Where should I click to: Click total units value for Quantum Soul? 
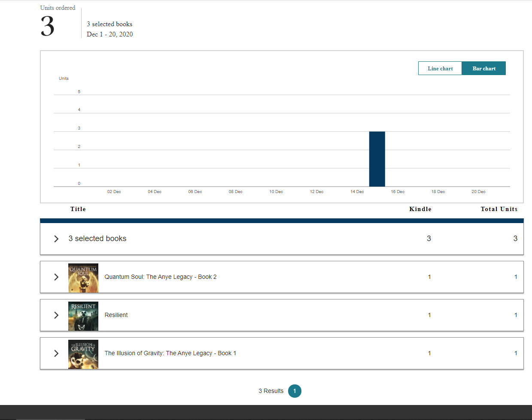pos(516,277)
